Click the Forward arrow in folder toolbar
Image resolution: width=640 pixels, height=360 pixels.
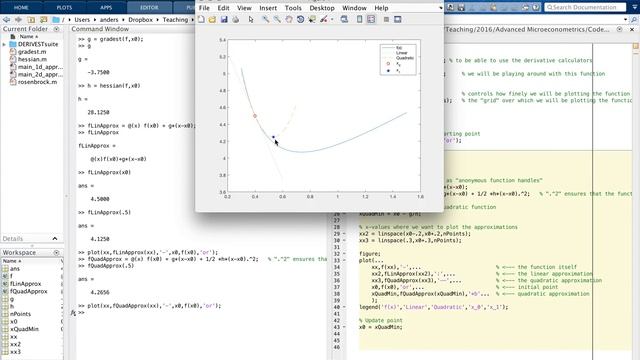coord(18,20)
